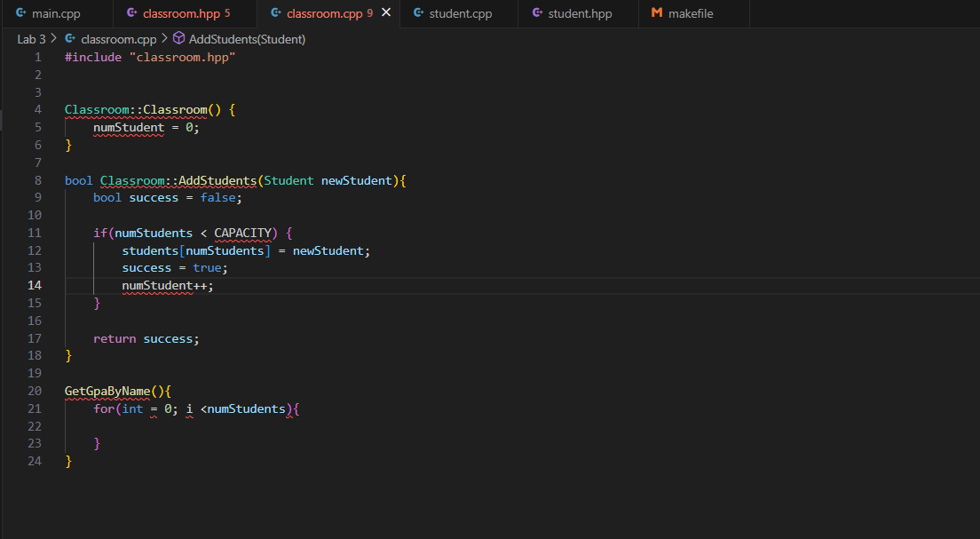Click CAPACITY in the if condition
Viewport: 980px width, 539px height.
243,234
